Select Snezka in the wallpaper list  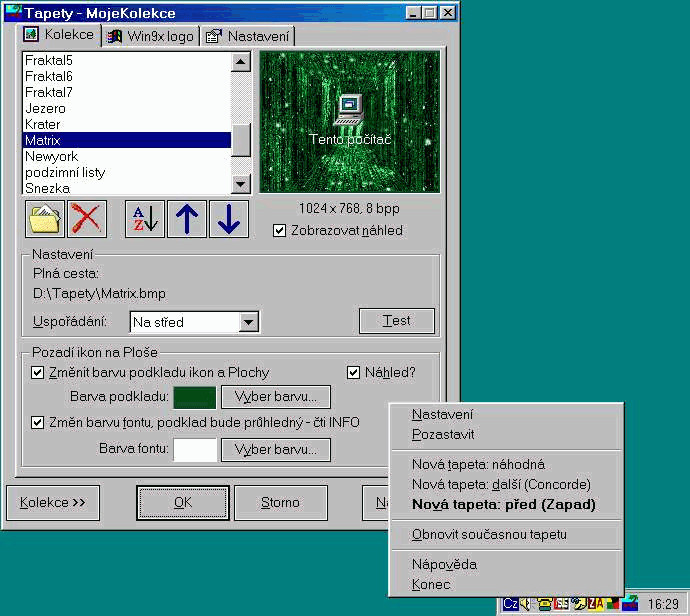[127, 188]
